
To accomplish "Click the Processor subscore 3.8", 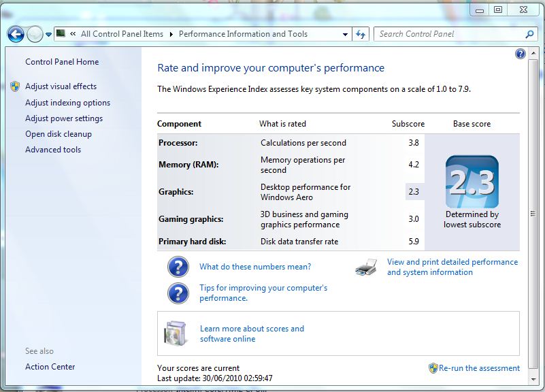I will coord(414,143).
